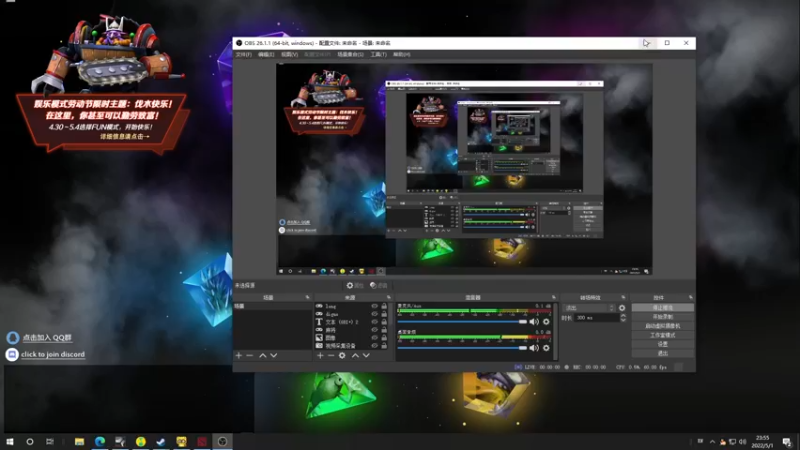Start the Virtual Camera button
This screenshot has width=800, height=450.
pyautogui.click(x=663, y=326)
